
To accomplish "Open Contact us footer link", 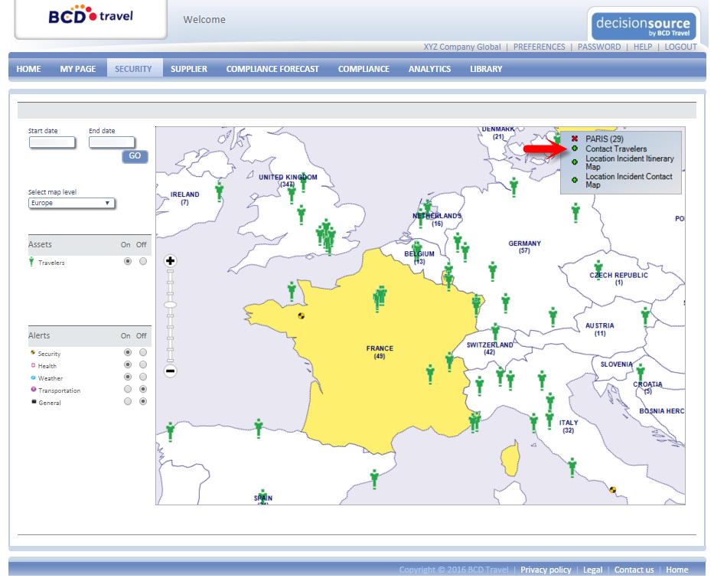I will click(x=634, y=570).
